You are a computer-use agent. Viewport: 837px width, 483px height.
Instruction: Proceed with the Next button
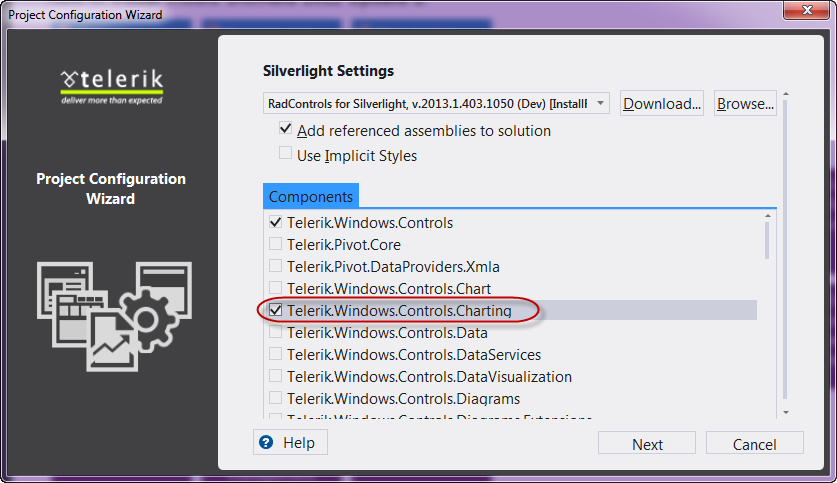coord(647,444)
